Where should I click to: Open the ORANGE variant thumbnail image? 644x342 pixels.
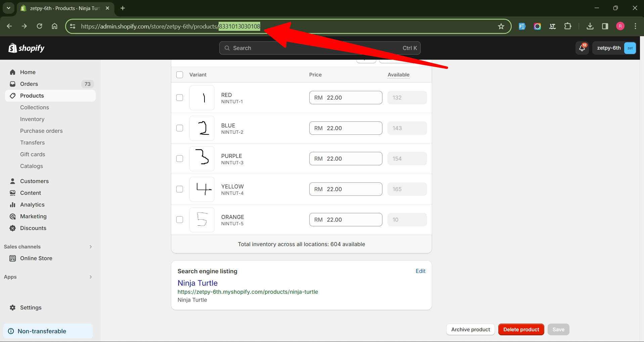(x=202, y=220)
